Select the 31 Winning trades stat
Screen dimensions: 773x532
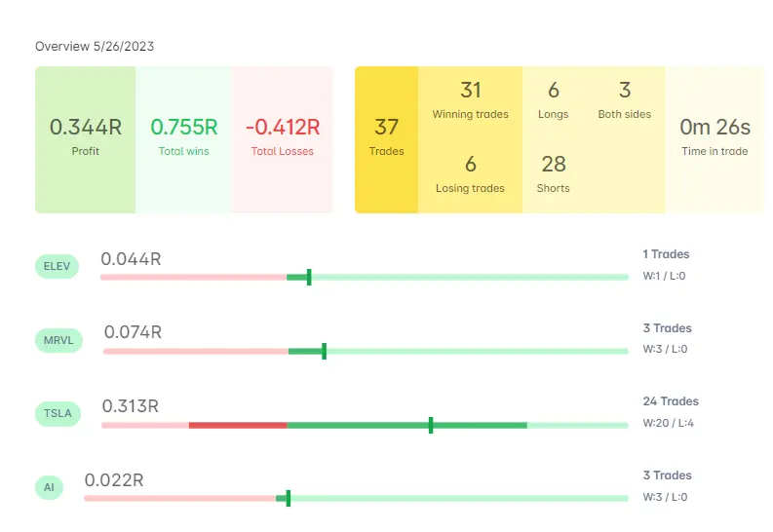[471, 100]
